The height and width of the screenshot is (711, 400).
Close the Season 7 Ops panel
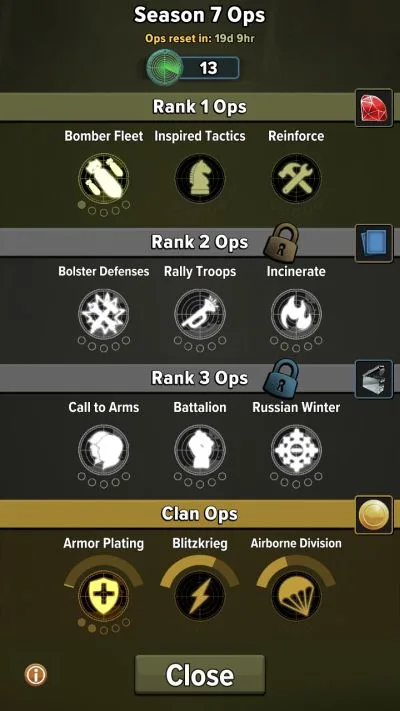click(200, 674)
